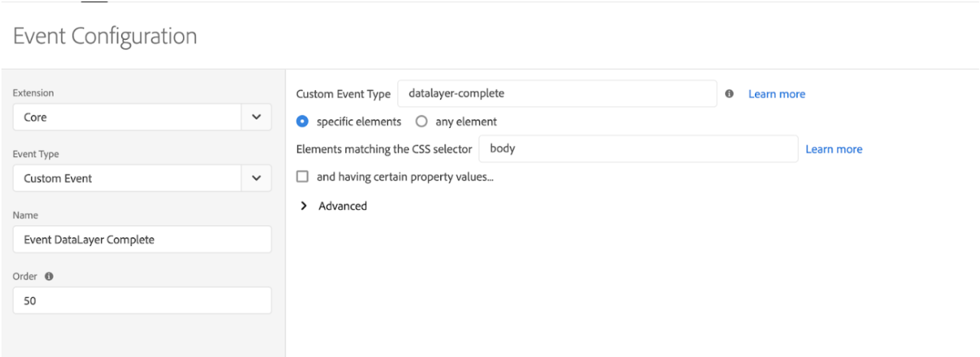Click the CSS selector field containing body
Screen dimensions: 980x357
(x=639, y=149)
